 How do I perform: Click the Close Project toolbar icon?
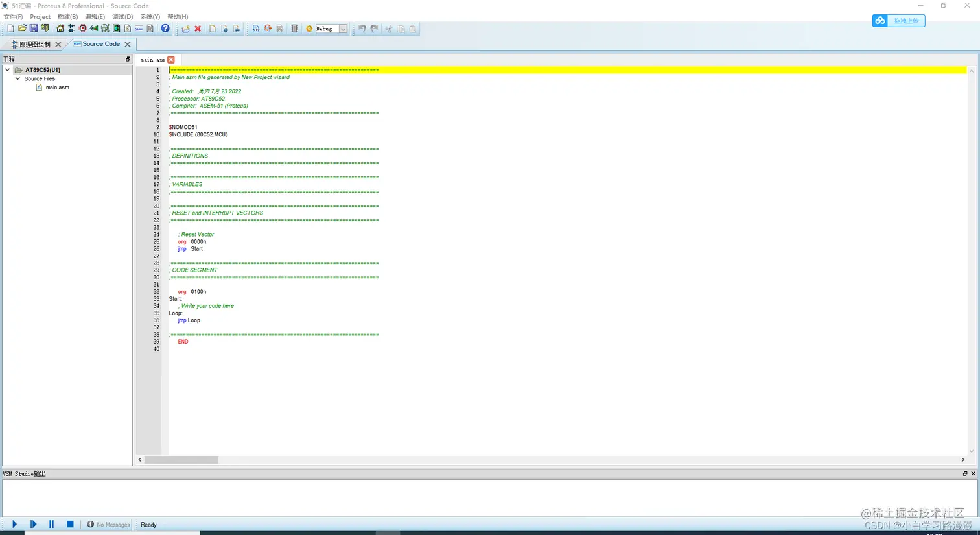coord(45,29)
